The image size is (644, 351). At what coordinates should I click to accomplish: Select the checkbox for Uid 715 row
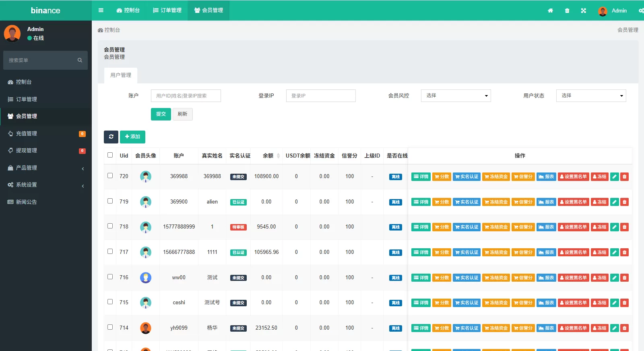(110, 302)
